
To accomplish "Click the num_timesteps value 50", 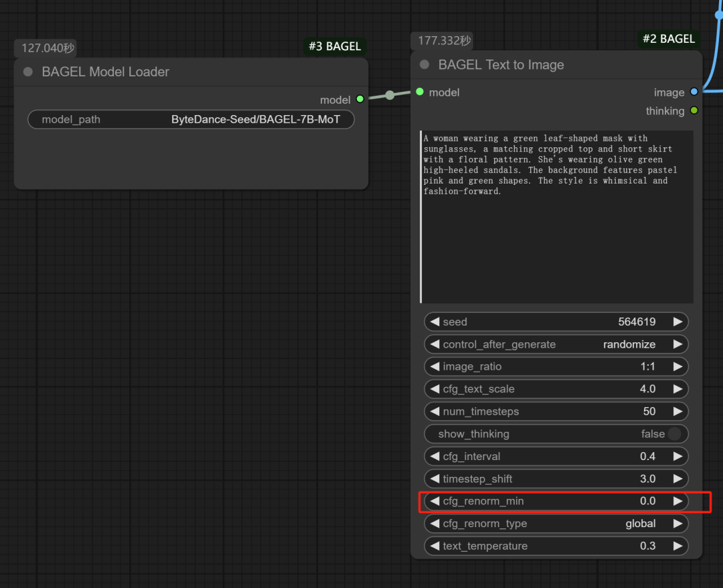I will tap(649, 411).
